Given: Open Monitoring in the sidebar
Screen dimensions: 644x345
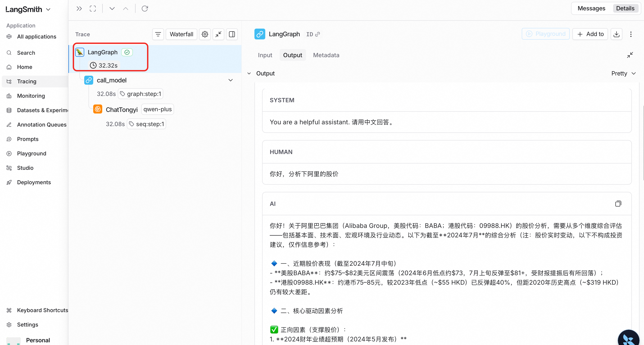Looking at the screenshot, I should 31,96.
